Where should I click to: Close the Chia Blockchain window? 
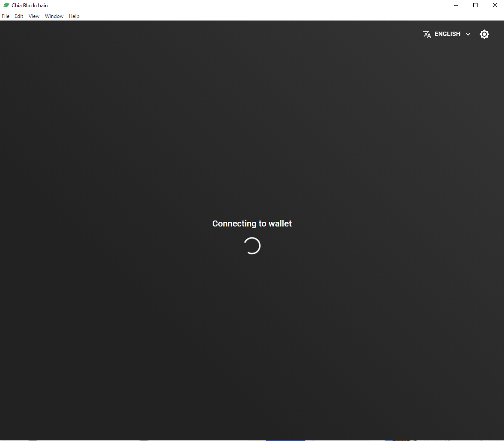[x=495, y=5]
